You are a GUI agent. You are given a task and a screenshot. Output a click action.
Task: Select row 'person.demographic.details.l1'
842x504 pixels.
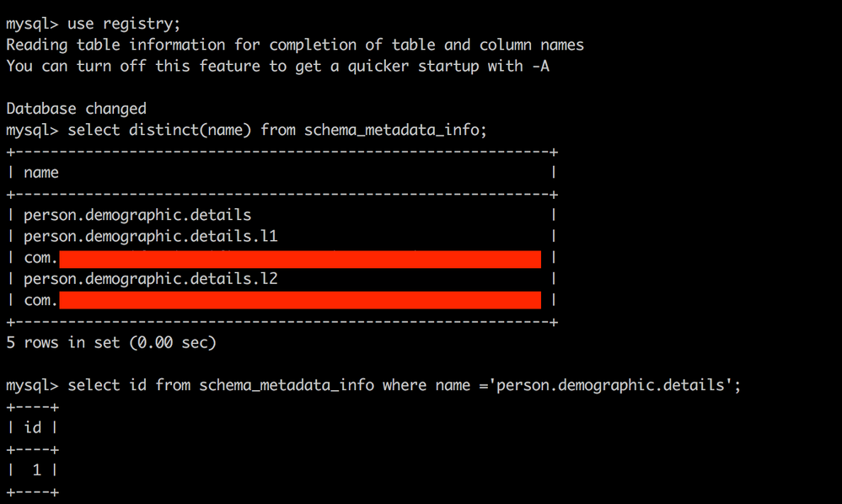click(x=150, y=237)
